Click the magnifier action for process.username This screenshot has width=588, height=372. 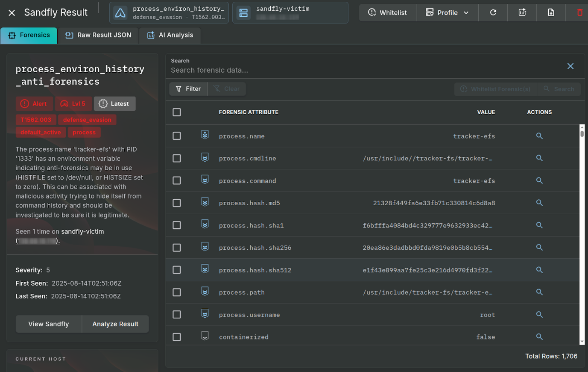539,314
